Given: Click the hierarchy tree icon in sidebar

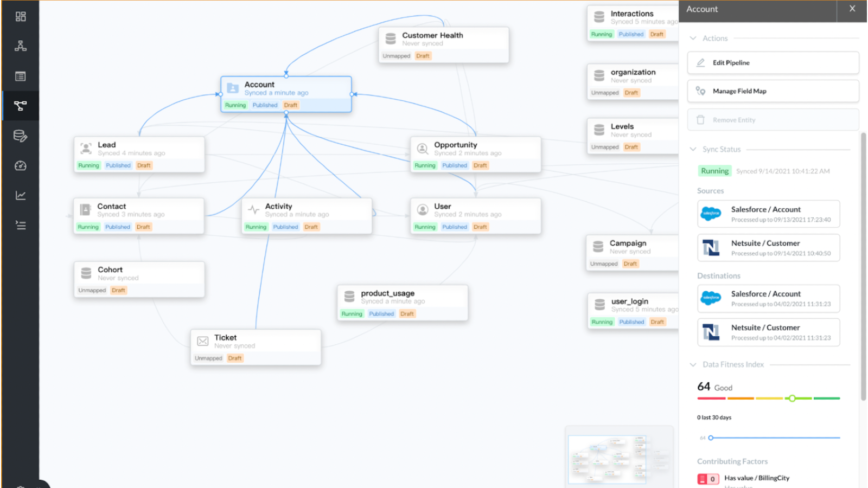Looking at the screenshot, I should point(21,46).
